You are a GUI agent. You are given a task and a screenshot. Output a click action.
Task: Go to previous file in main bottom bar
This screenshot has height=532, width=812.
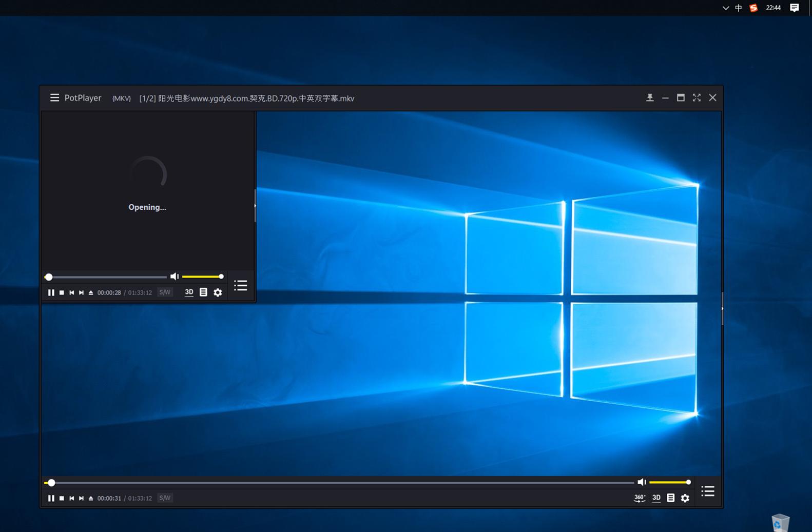(72, 498)
